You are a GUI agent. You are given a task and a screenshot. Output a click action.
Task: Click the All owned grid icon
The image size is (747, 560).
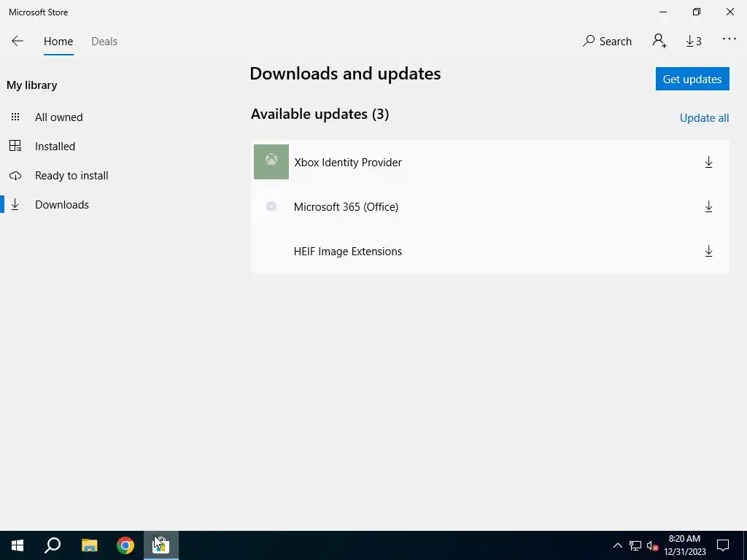click(15, 117)
